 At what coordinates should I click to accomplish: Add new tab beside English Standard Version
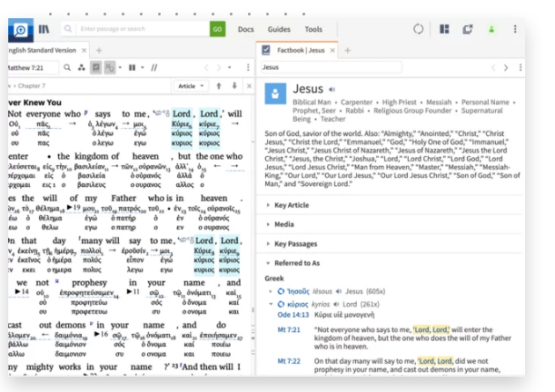coord(99,50)
